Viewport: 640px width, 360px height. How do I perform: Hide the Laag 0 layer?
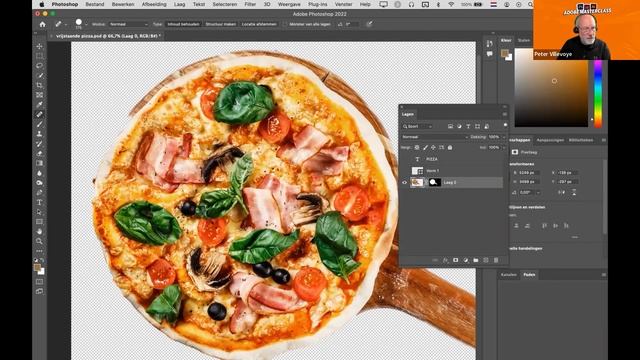click(404, 182)
